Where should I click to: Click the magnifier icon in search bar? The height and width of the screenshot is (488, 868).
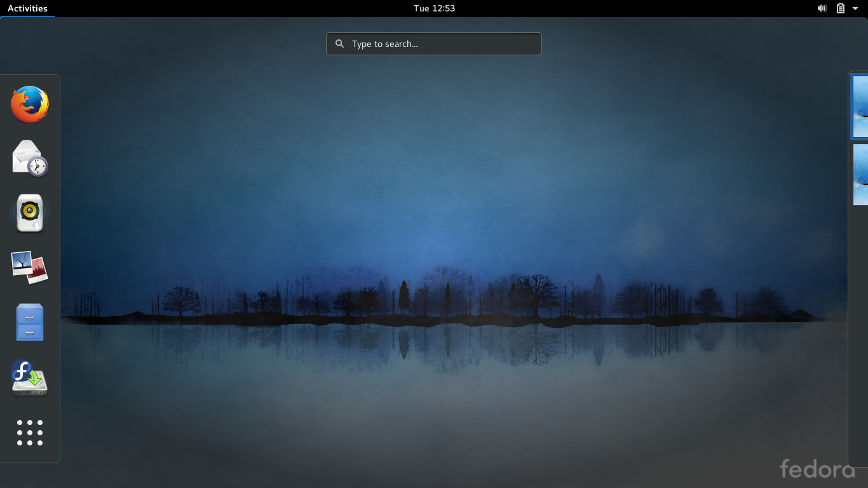click(x=339, y=43)
